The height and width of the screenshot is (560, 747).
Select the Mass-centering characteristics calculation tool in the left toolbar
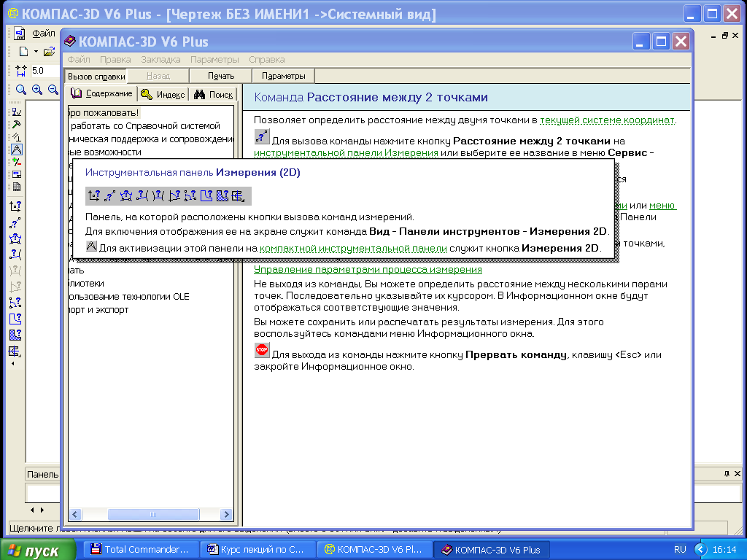point(15,351)
